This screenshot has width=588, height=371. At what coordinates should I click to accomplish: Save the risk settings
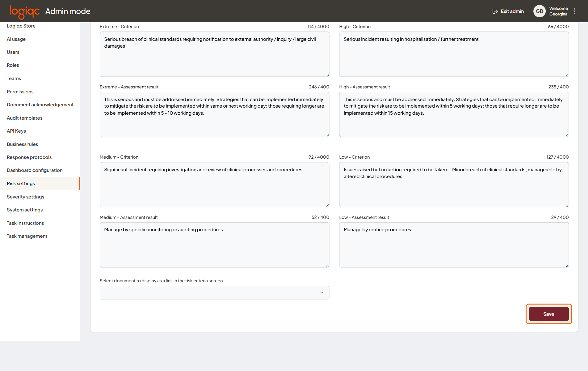(549, 314)
